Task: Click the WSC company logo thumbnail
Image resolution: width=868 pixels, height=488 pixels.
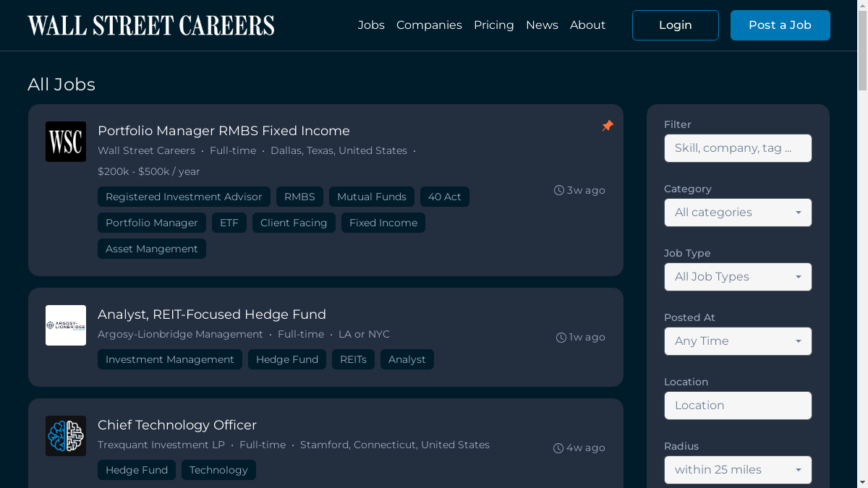Action: pyautogui.click(x=66, y=142)
